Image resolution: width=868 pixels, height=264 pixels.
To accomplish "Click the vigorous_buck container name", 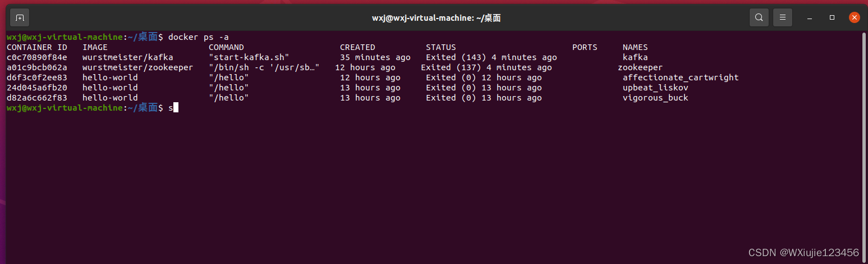I will (655, 98).
